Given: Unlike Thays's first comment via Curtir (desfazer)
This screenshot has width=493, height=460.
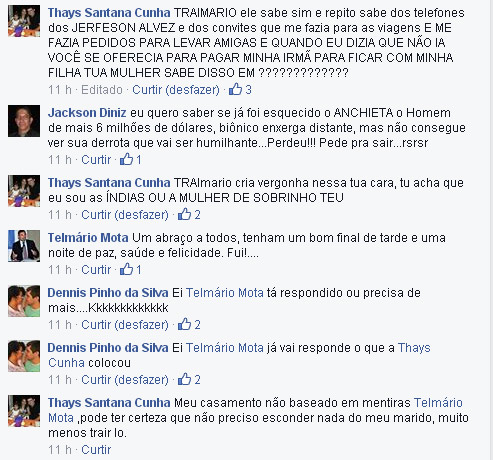Looking at the screenshot, I should click(x=176, y=90).
